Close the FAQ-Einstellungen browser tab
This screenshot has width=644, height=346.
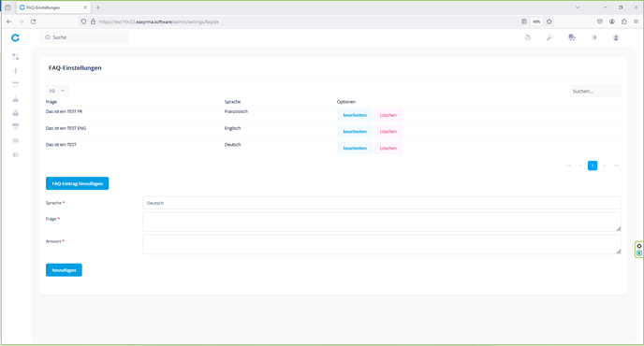click(85, 7)
